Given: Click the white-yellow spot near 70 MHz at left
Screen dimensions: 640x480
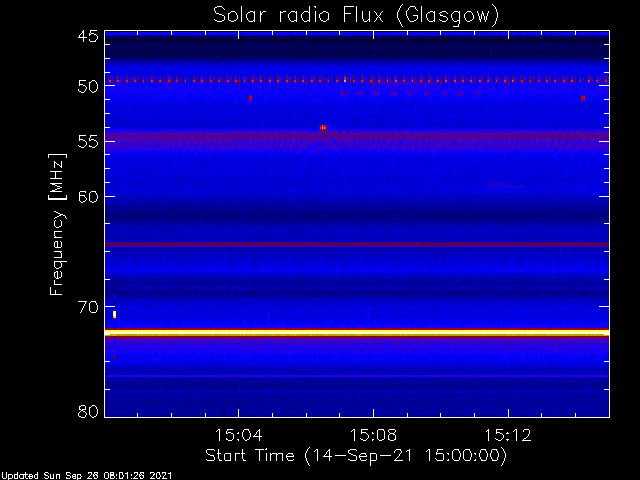Looking at the screenshot, I should tap(115, 314).
